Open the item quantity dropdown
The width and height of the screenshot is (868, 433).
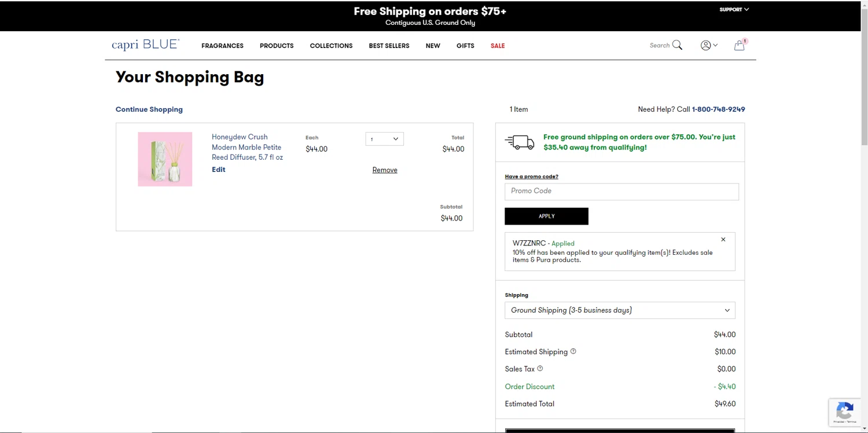click(384, 139)
